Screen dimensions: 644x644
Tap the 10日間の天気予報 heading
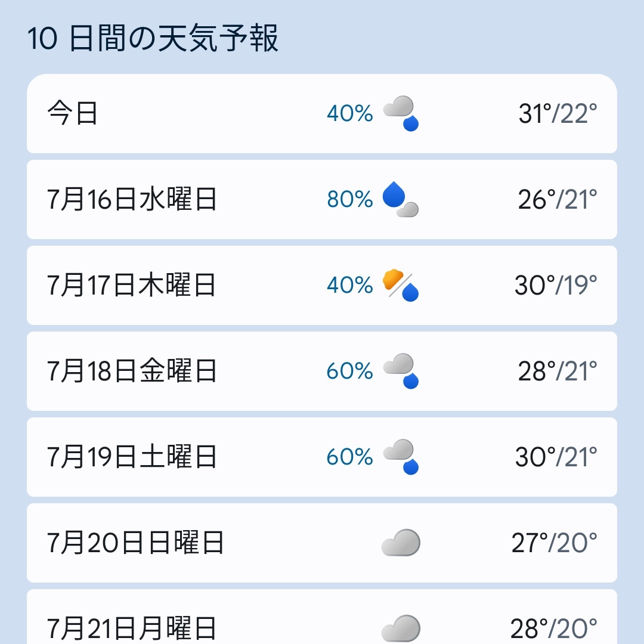(x=153, y=38)
